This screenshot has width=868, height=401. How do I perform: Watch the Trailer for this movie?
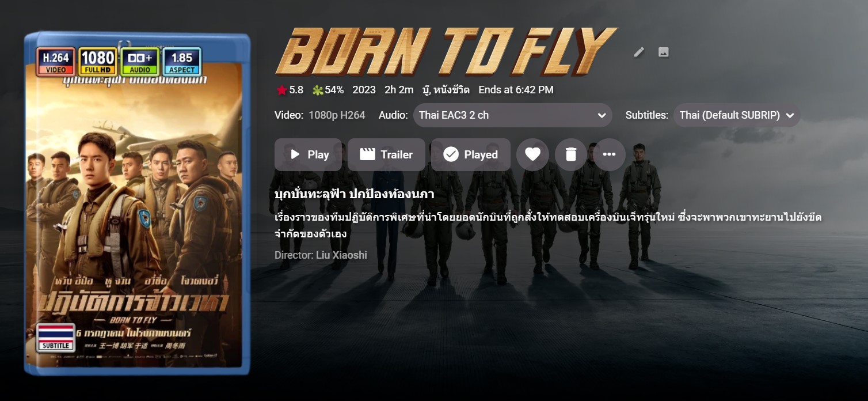(x=386, y=154)
